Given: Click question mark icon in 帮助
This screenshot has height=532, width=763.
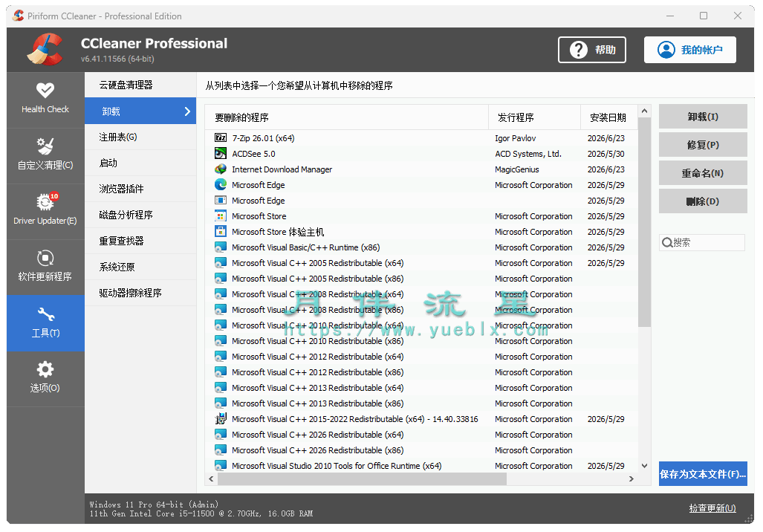Looking at the screenshot, I should click(x=579, y=50).
